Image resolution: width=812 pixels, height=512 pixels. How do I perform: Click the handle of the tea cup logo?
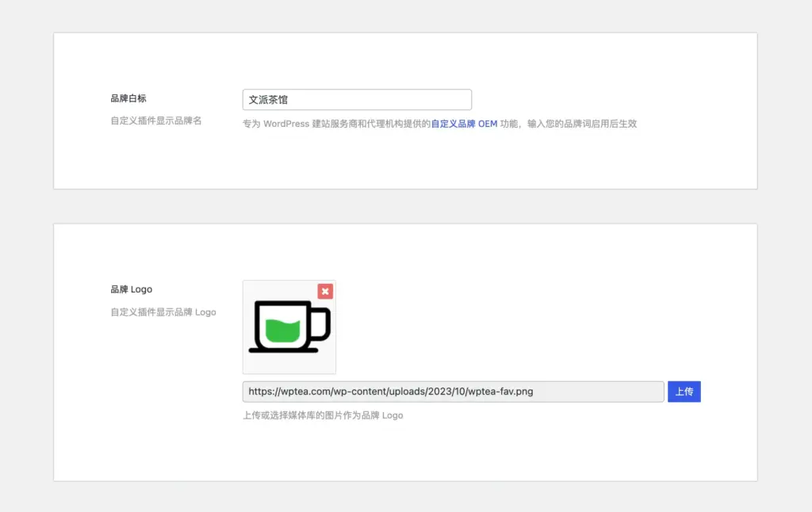pos(322,325)
